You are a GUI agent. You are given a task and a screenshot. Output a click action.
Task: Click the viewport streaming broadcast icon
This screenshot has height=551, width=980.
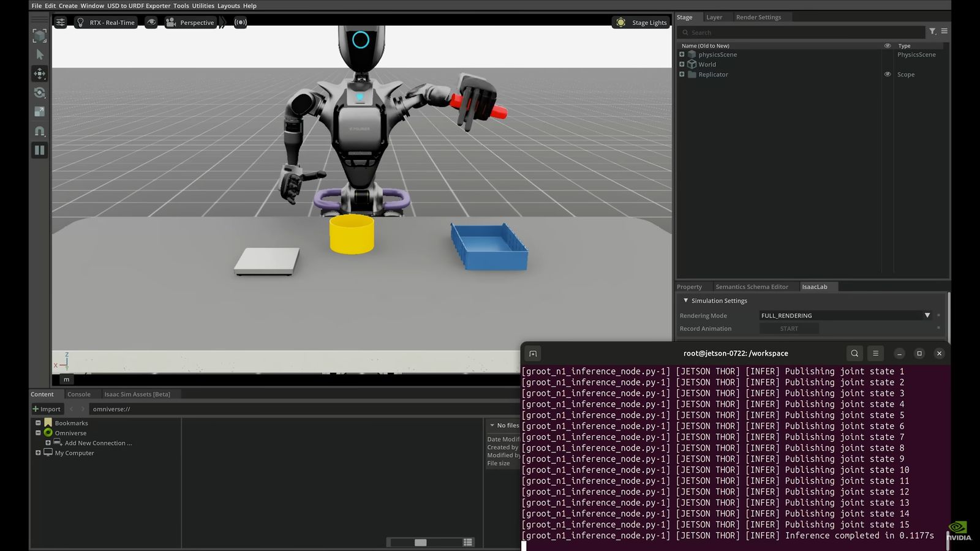coord(241,22)
